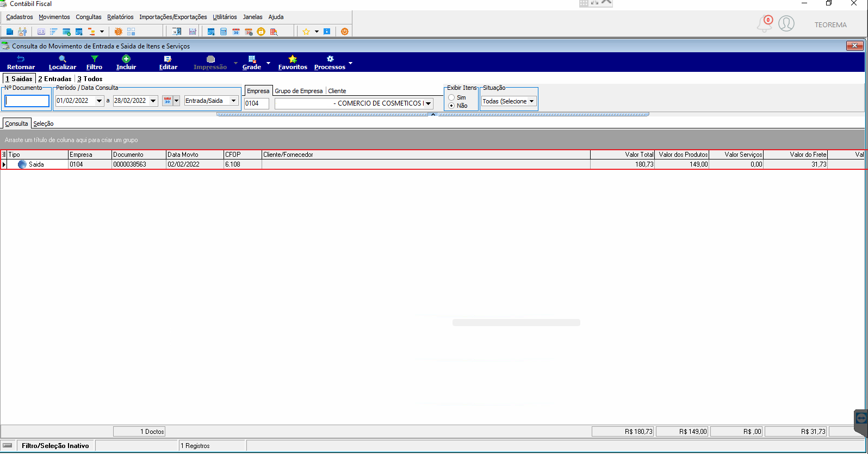This screenshot has width=868, height=454.
Task: Click the yellow star favorites icon in top toolbar
Action: (x=306, y=32)
